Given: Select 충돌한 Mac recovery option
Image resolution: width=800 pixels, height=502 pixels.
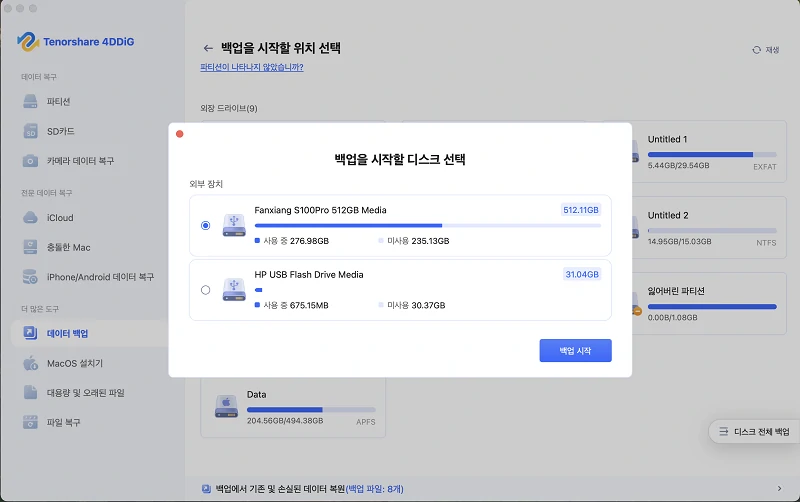Looking at the screenshot, I should click(x=68, y=247).
